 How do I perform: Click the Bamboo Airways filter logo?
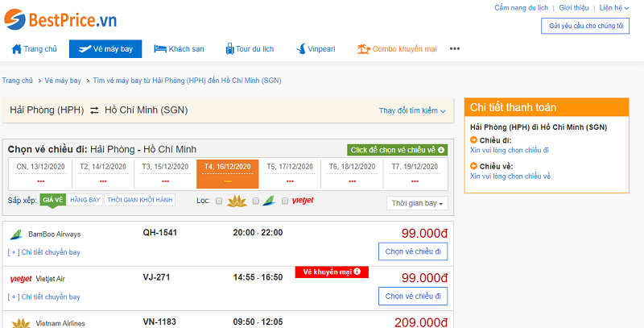click(x=269, y=201)
